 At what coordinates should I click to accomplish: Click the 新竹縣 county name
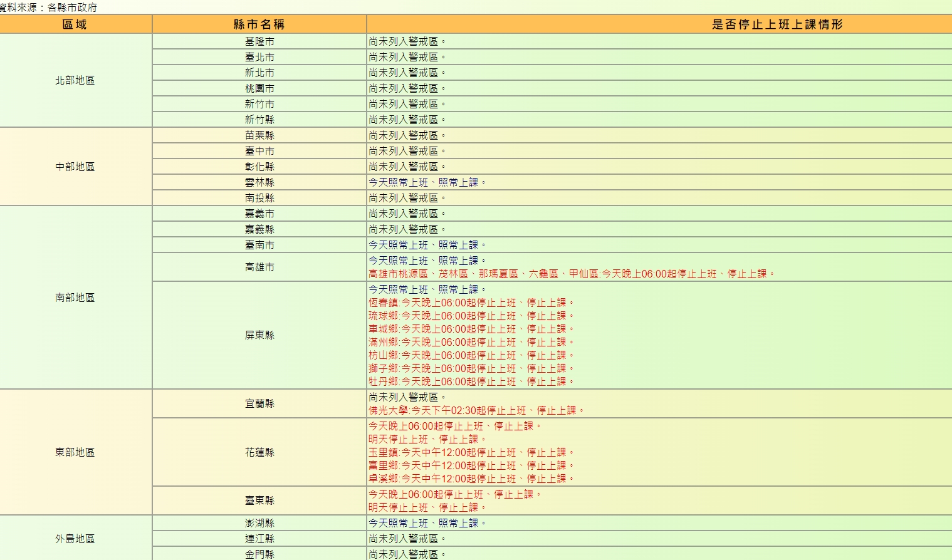pyautogui.click(x=259, y=120)
